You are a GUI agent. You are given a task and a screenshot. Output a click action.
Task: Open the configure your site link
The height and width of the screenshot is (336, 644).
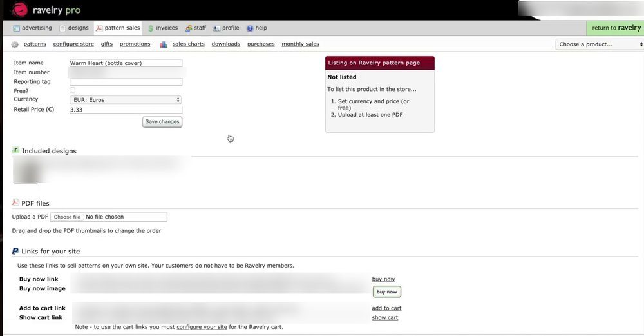202,327
